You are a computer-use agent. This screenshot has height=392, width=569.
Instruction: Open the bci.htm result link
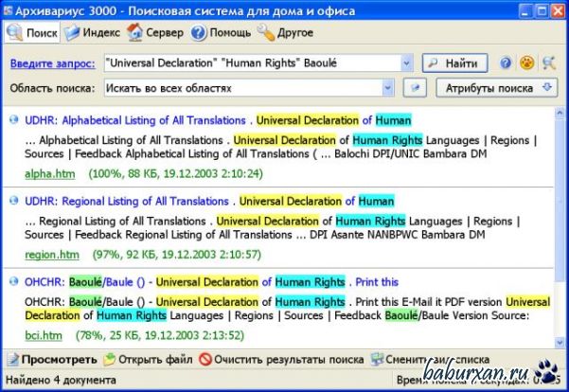43,335
